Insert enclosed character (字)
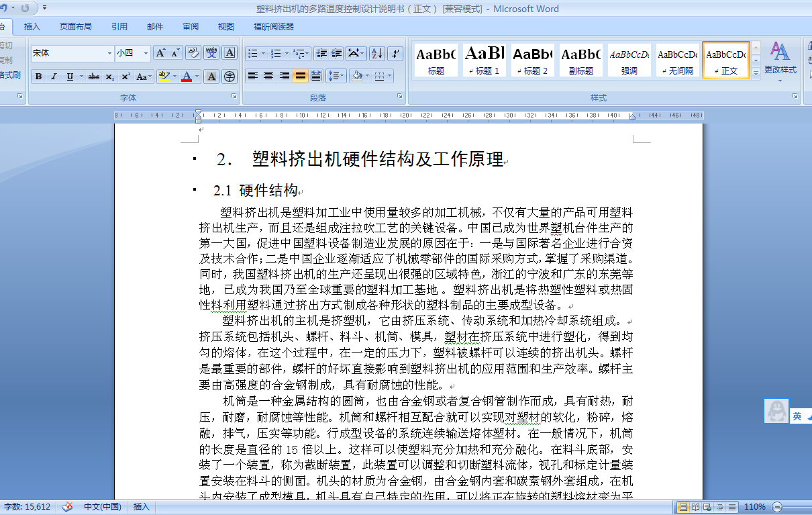The width and height of the screenshot is (812, 515). pos(230,77)
